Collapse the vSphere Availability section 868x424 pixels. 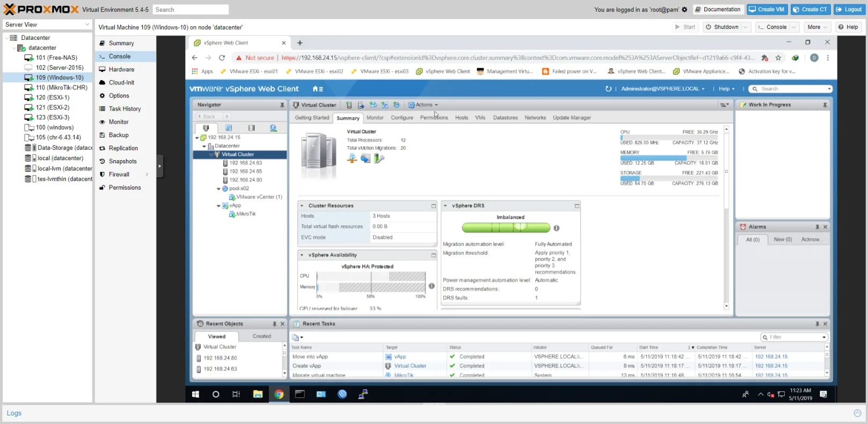302,255
